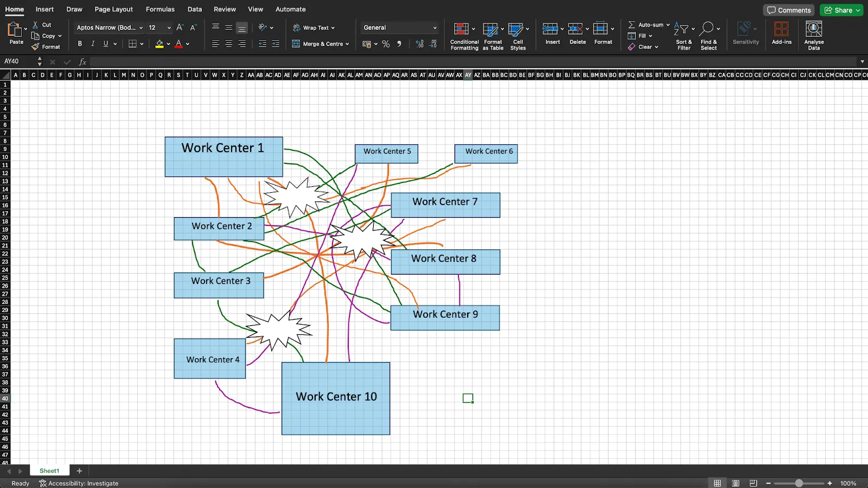The width and height of the screenshot is (868, 488).
Task: Select the Format painter brush
Action: point(35,47)
